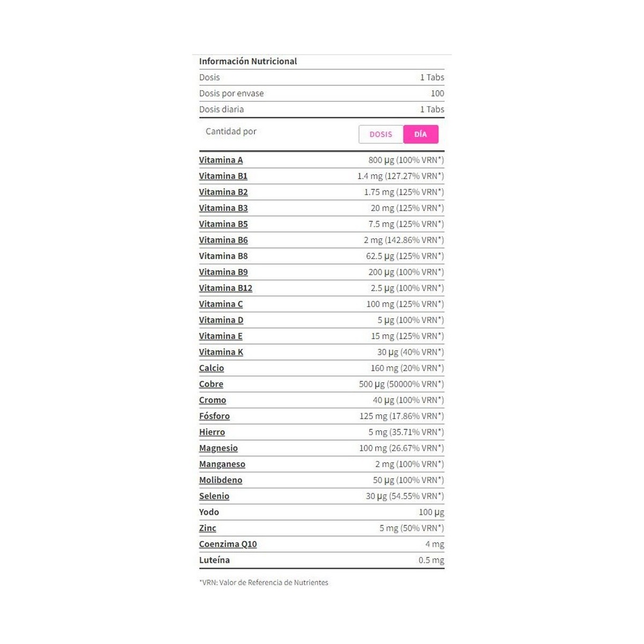644x644 pixels.
Task: Open the Vitamina B1 link
Action: (x=223, y=176)
